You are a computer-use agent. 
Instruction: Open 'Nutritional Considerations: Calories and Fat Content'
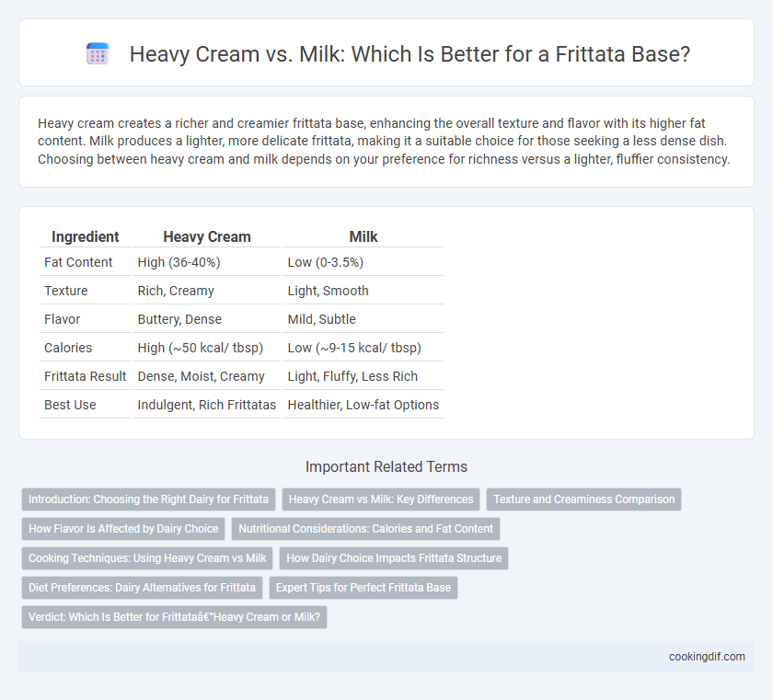(366, 529)
